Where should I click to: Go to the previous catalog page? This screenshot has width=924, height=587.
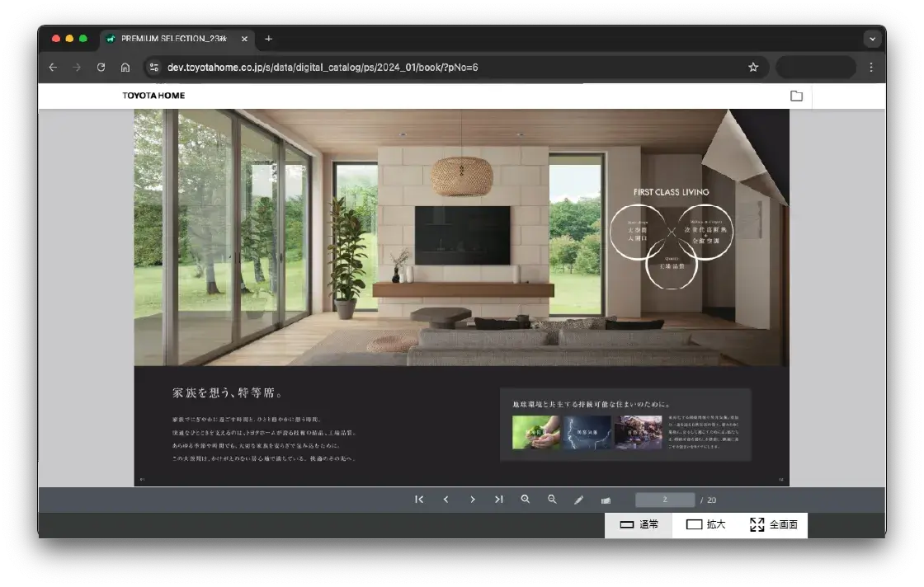pyautogui.click(x=445, y=500)
